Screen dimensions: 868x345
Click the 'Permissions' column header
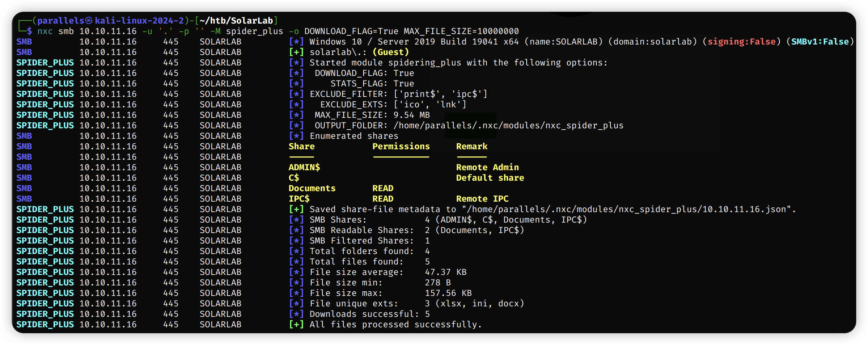pyautogui.click(x=401, y=146)
